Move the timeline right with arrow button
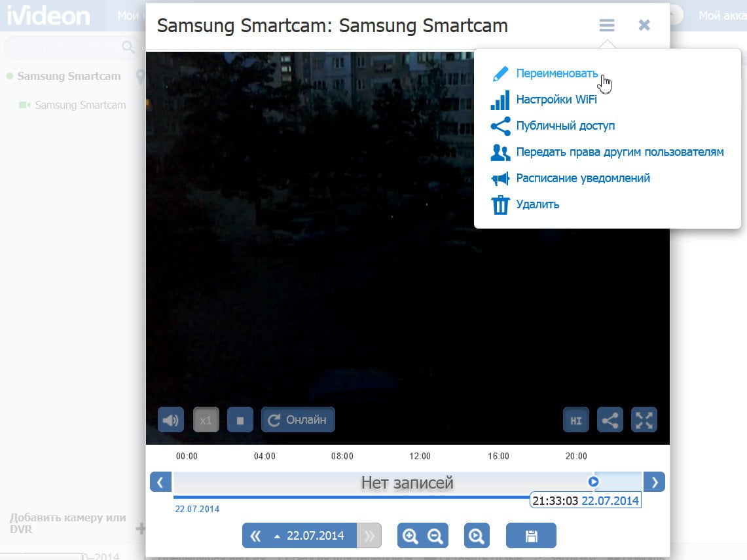 point(654,482)
